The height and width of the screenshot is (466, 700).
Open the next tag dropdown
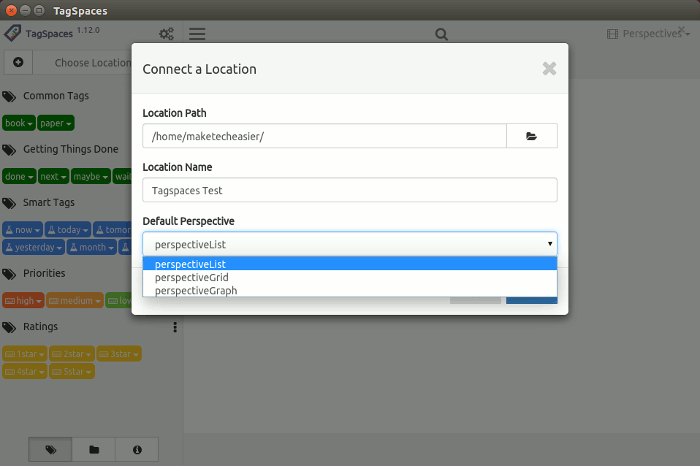point(53,177)
